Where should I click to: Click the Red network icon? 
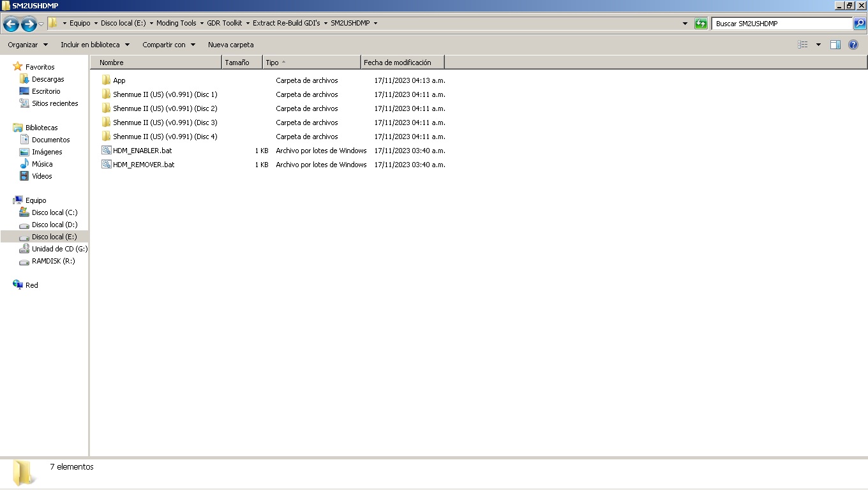coord(17,285)
